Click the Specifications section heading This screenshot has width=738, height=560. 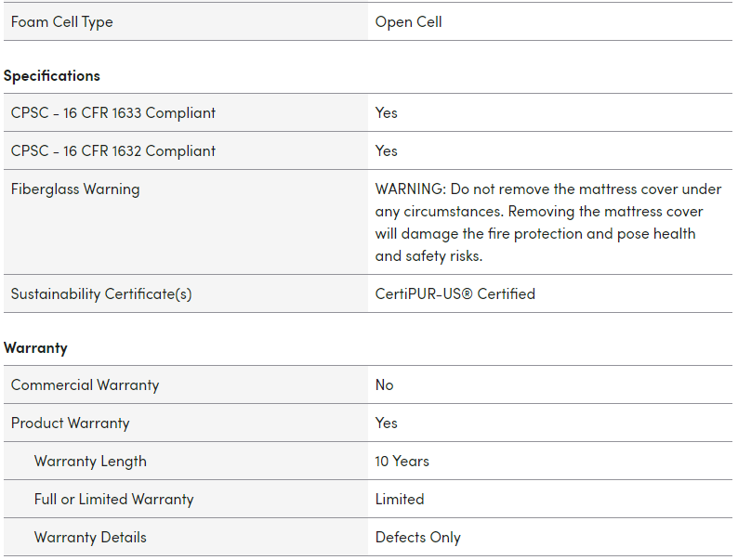click(52, 75)
